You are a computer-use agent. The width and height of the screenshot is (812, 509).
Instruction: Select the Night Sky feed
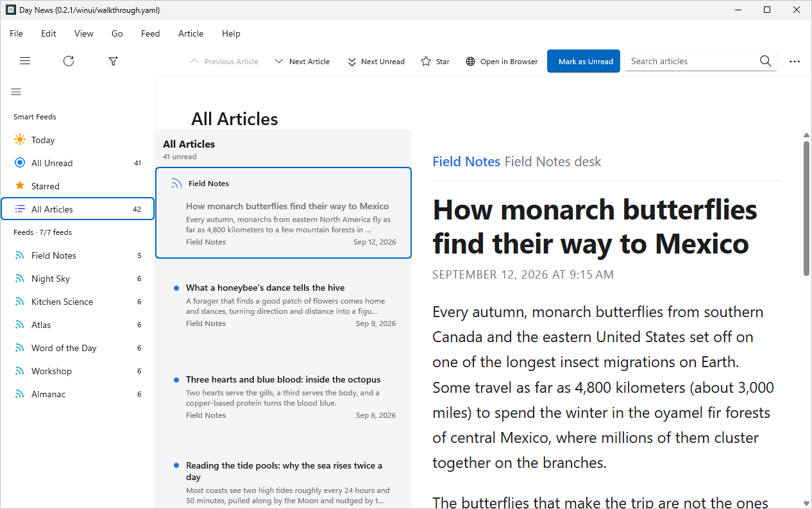78,279
